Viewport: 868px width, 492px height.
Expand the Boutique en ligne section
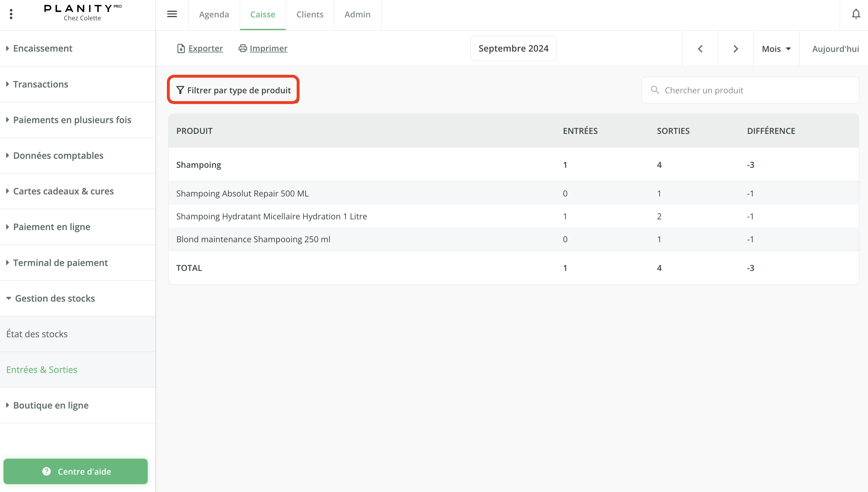51,405
